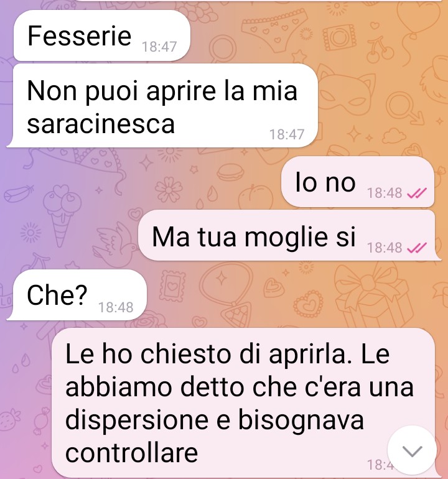Screen dimensions: 448x479
Task: Click the 18:47 timestamp on the saracinesca message
Action: [x=287, y=134]
